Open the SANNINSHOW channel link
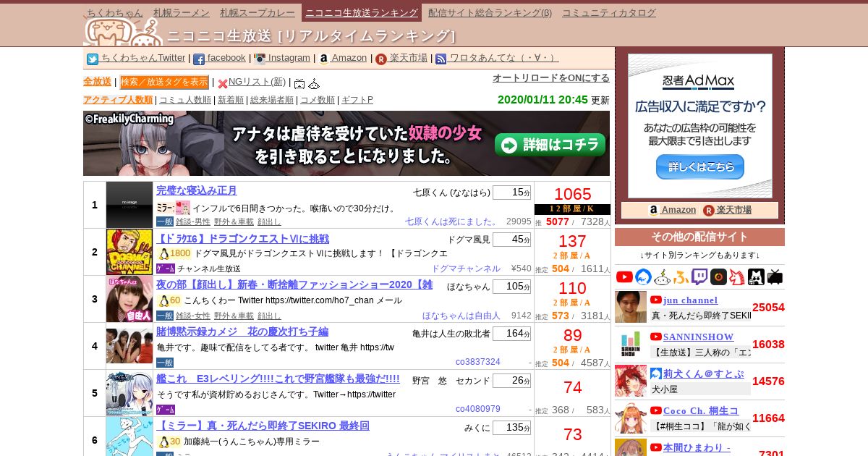 click(699, 337)
